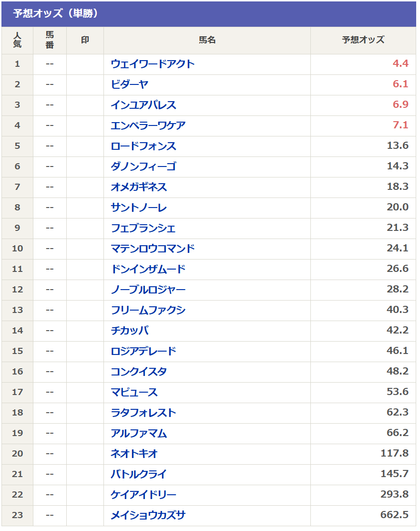Click the 4.4 odds value for ウェイワードアクト
The height and width of the screenshot is (531, 420).
[x=400, y=64]
